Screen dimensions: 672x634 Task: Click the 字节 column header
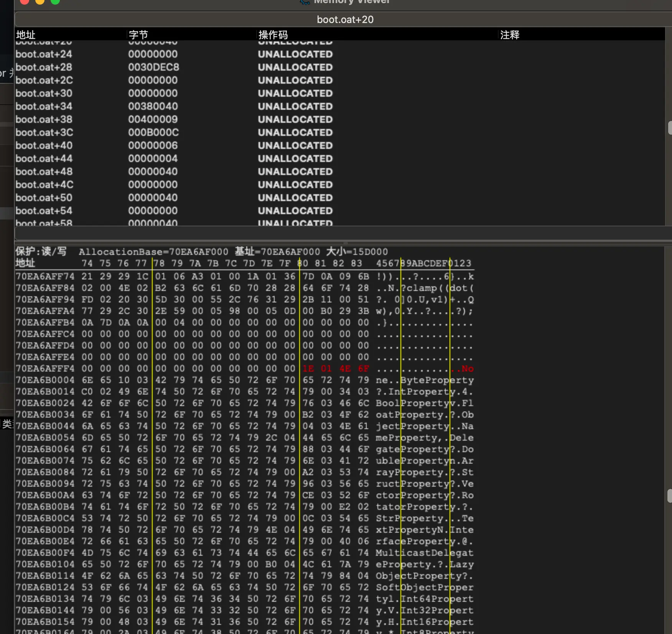[x=138, y=35]
